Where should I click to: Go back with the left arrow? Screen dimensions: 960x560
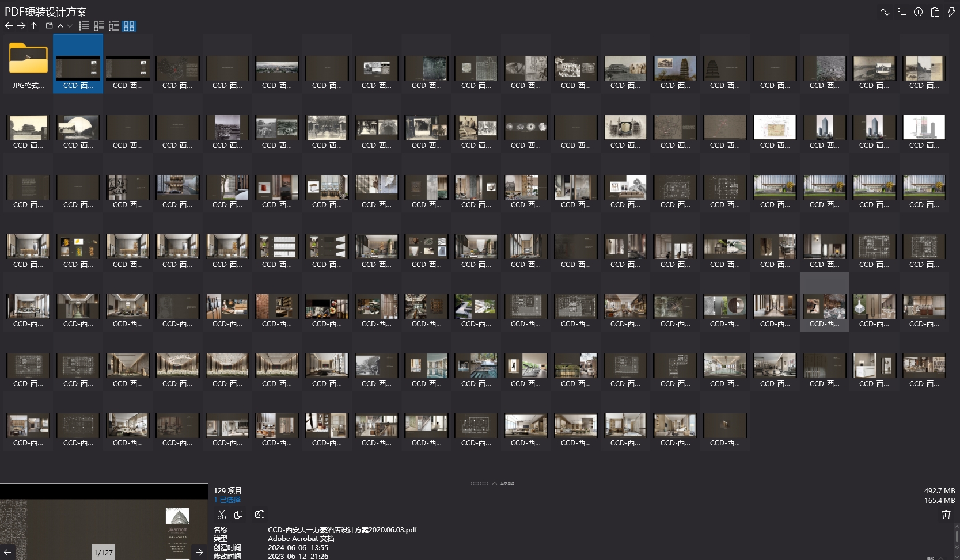(9, 26)
